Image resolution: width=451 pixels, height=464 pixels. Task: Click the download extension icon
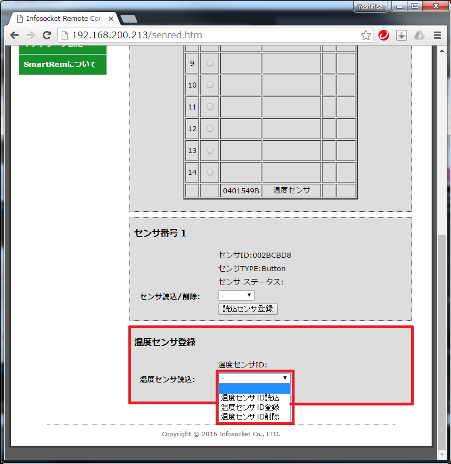point(401,35)
